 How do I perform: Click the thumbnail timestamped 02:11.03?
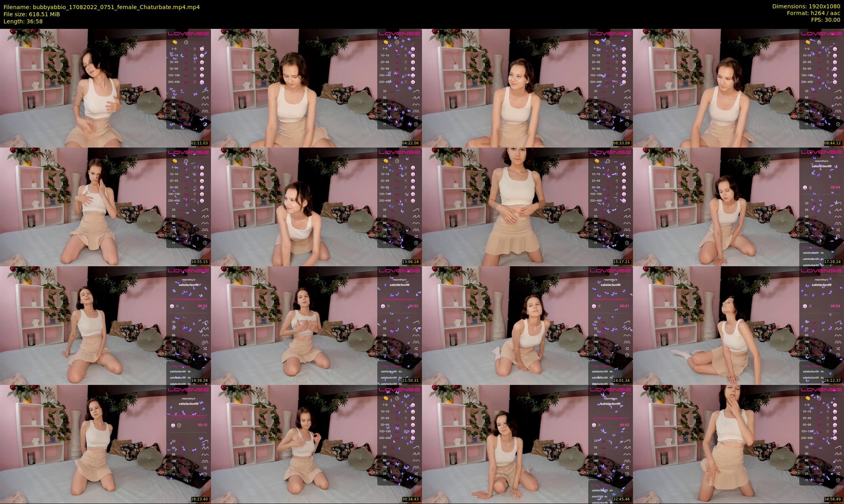pyautogui.click(x=105, y=88)
